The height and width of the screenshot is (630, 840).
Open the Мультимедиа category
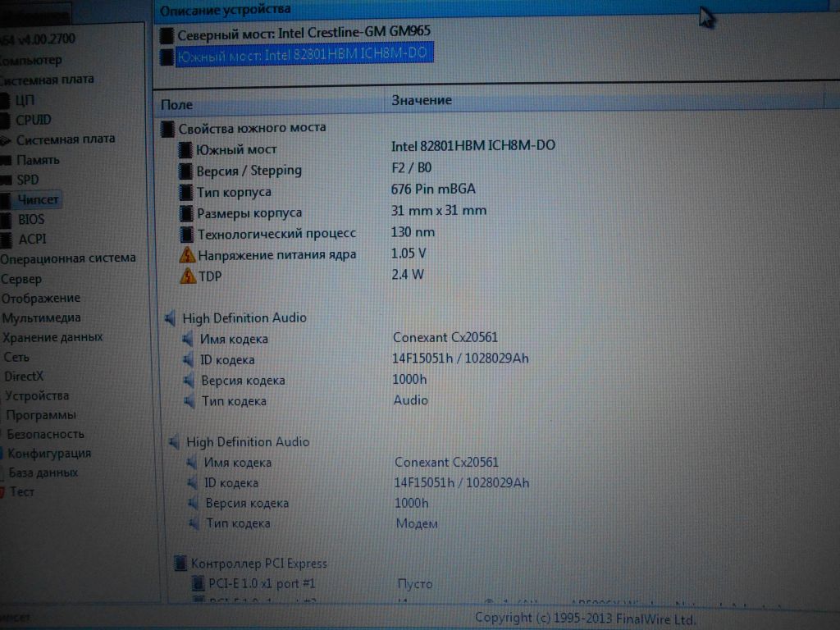pos(41,317)
